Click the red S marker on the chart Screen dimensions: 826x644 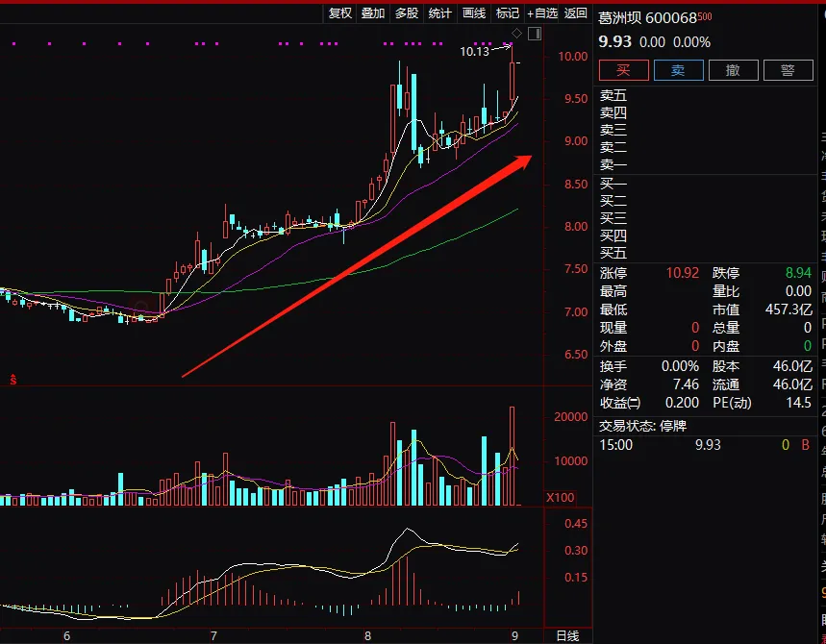[13, 380]
